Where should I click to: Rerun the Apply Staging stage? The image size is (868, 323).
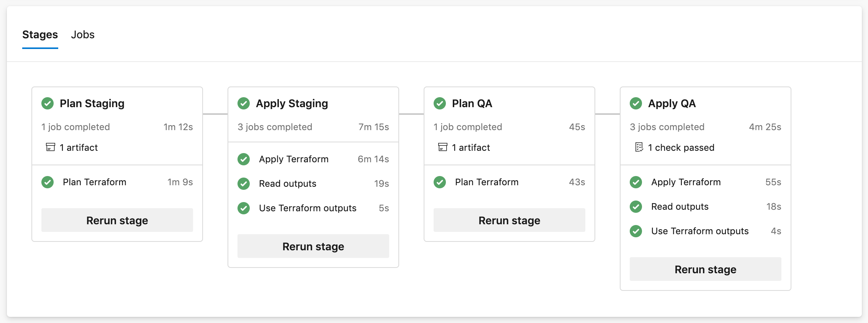pos(313,246)
